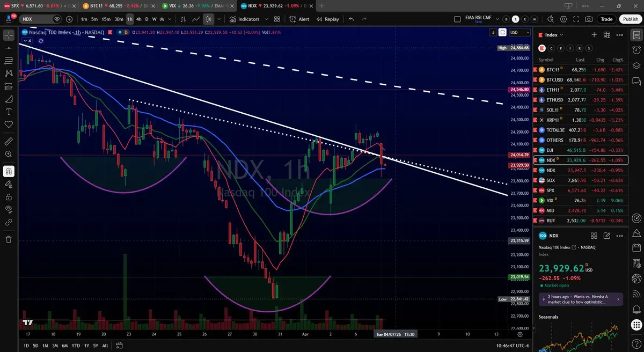Screen dimensions: 644x352
Task: Open the Fibonacci and Gann tools
Action: [9, 61]
